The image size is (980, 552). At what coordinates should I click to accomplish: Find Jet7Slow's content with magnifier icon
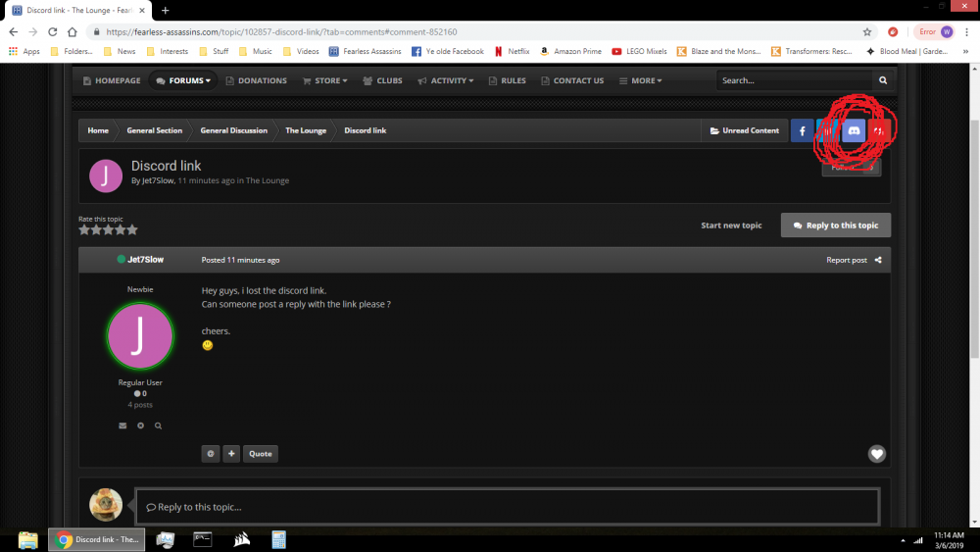pyautogui.click(x=158, y=426)
